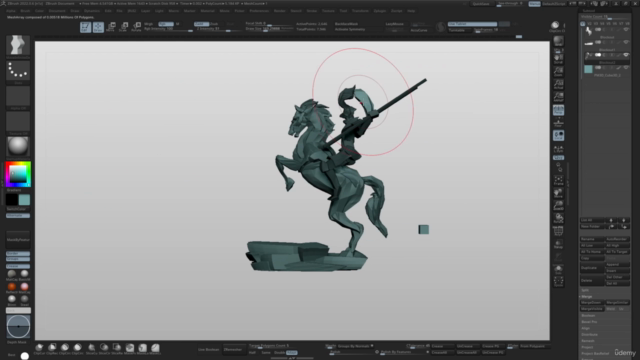This screenshot has height=360, width=640.
Task: Click the MaskByFeature button
Action: pos(18,240)
